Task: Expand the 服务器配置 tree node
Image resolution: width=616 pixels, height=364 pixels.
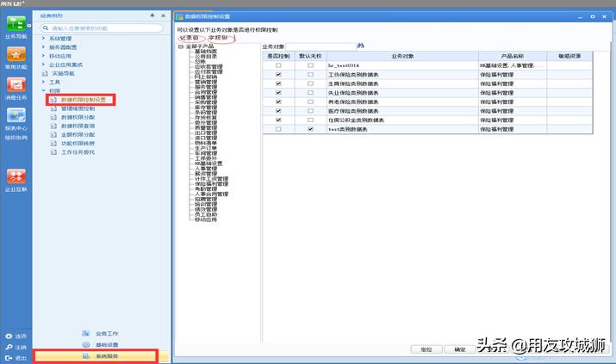Action: coord(44,47)
